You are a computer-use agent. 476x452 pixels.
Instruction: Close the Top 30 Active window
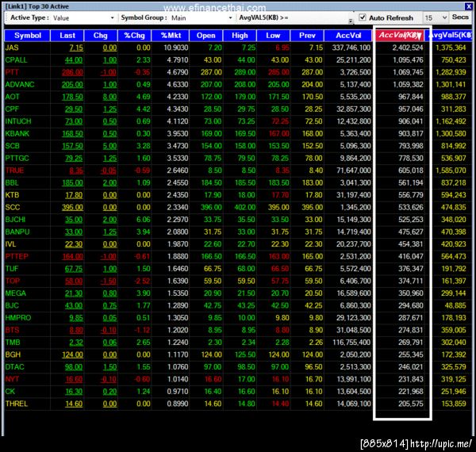pyautogui.click(x=468, y=6)
